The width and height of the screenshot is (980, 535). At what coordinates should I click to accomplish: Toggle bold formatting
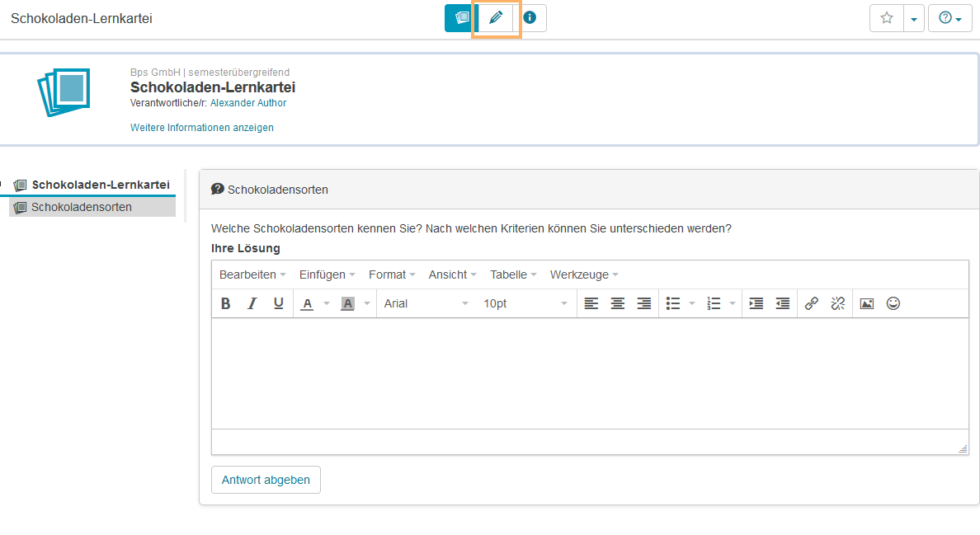point(225,303)
